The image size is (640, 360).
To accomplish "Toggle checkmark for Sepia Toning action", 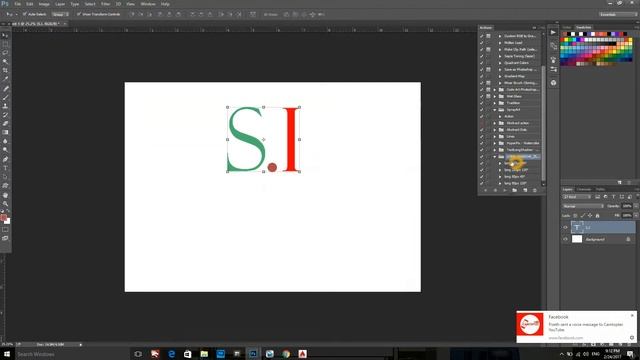I will 482,56.
